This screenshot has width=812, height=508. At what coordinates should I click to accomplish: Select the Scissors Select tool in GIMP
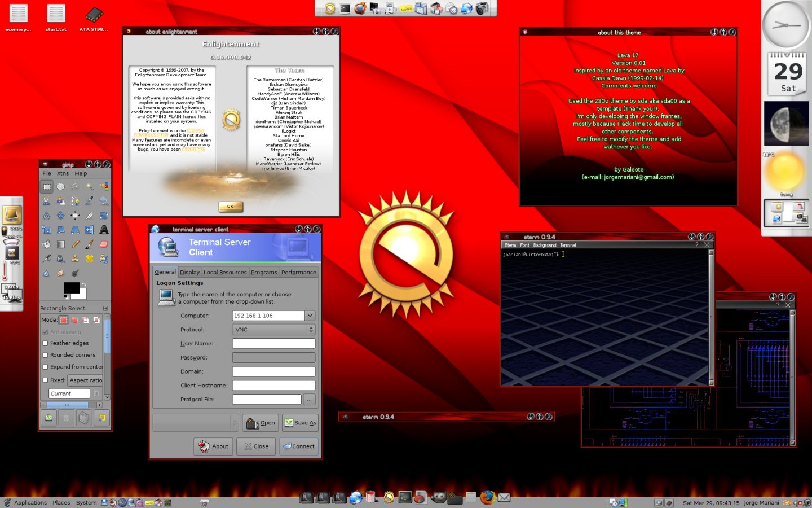(47, 201)
